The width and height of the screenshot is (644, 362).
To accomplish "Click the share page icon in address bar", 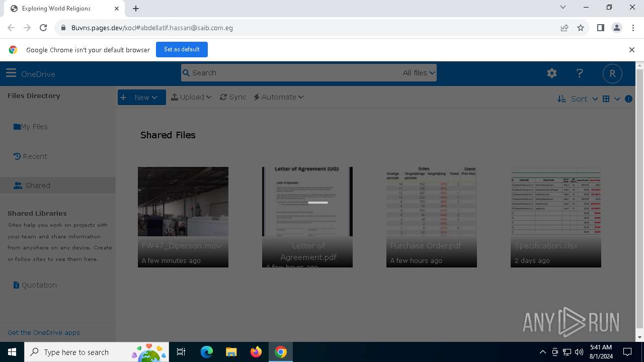I will [x=565, y=28].
